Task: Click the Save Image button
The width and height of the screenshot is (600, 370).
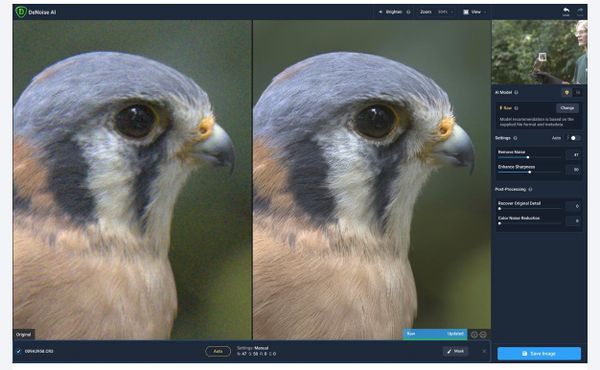Action: pyautogui.click(x=539, y=354)
